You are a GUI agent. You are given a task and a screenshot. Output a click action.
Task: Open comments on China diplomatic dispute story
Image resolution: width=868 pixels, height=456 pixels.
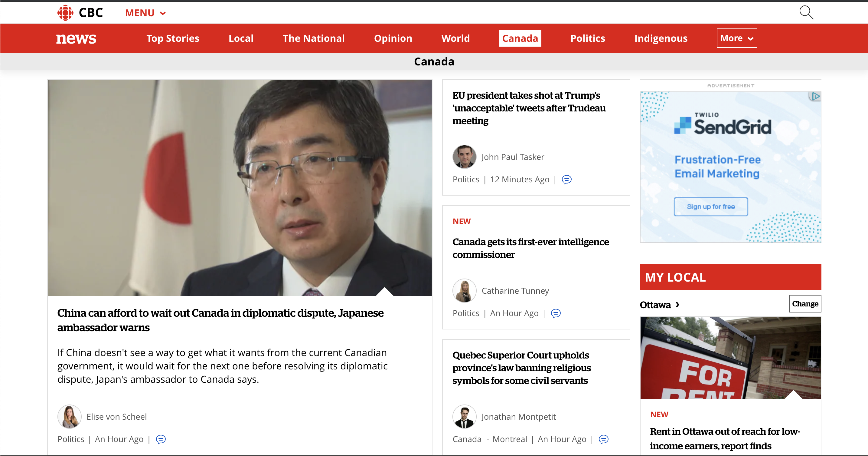pyautogui.click(x=161, y=439)
